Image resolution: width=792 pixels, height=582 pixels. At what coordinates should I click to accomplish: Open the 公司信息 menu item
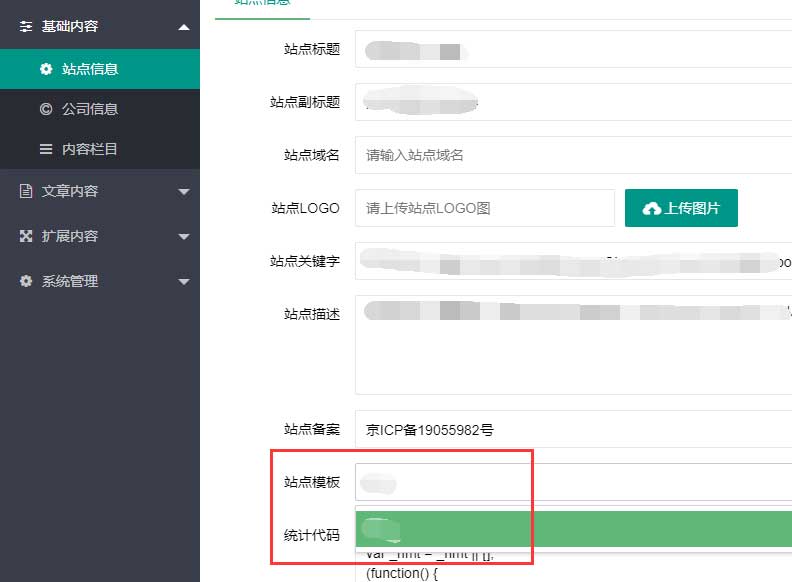90,109
